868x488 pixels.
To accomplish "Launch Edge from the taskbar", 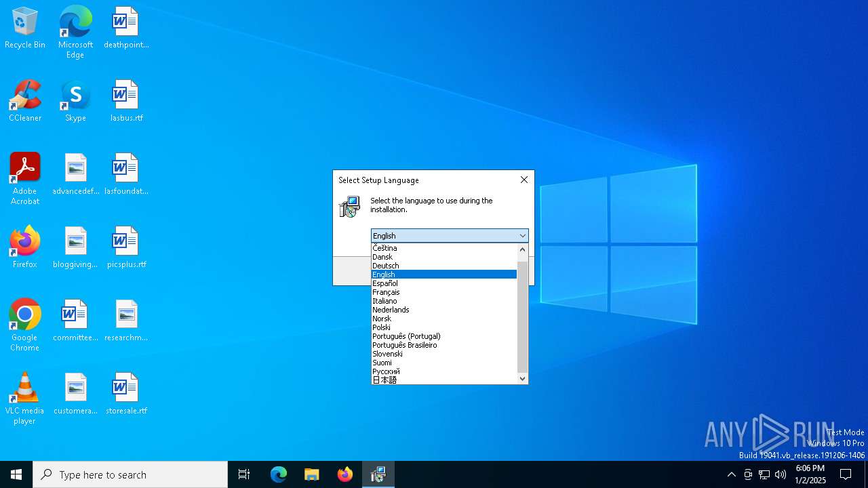I will pyautogui.click(x=279, y=474).
